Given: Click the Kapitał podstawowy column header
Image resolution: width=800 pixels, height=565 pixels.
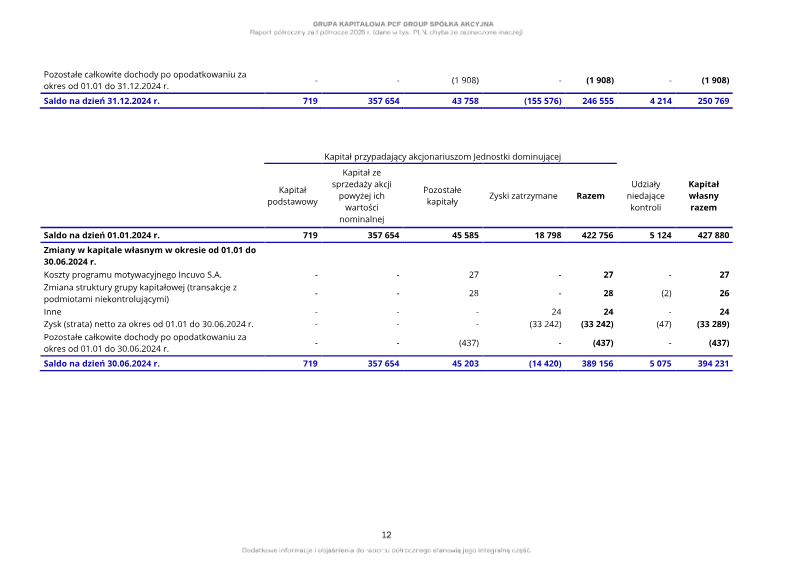Looking at the screenshot, I should coord(292,196).
